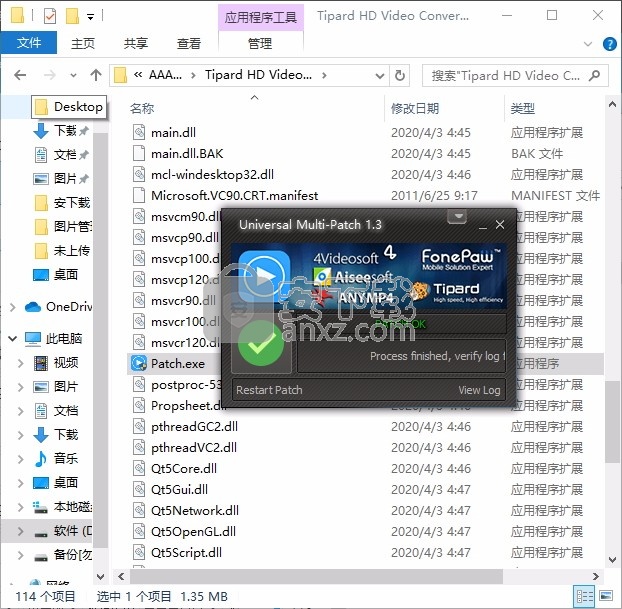Click 此电脑 computer icon

[33, 338]
